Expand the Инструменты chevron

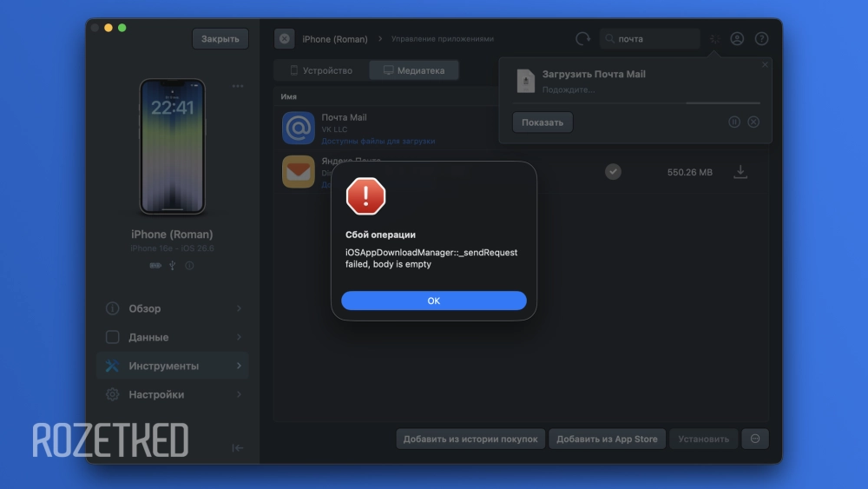[x=240, y=366]
